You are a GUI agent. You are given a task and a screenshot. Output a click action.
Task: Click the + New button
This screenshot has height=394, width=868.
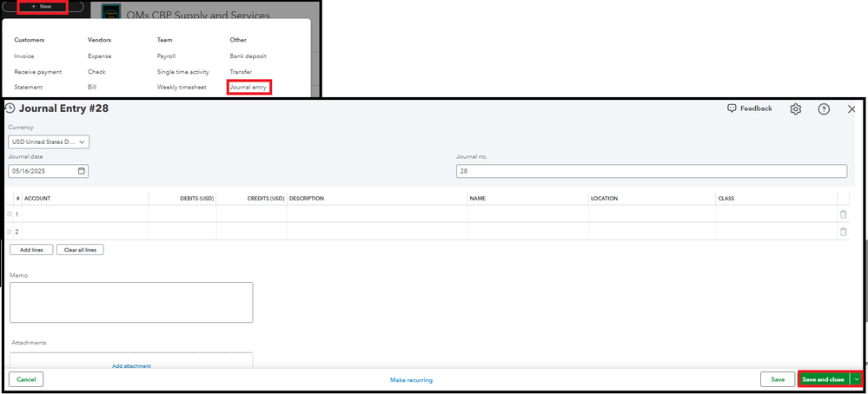click(42, 6)
